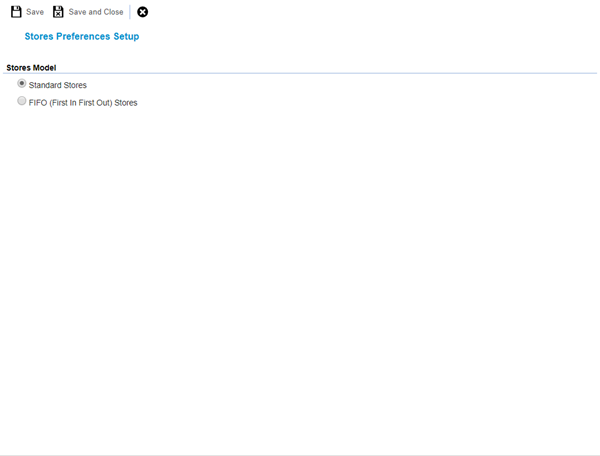Click the 'Standard Stores' label text
600x456 pixels.
(x=58, y=85)
